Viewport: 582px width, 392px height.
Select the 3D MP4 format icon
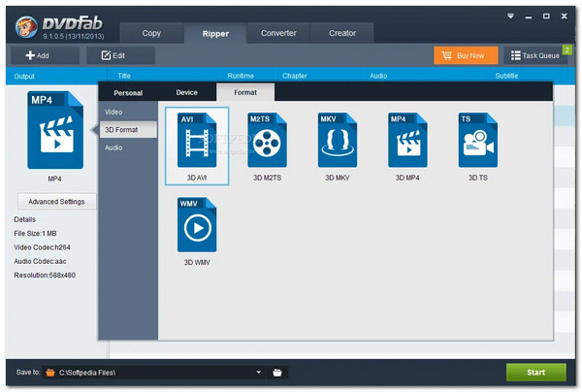(407, 140)
